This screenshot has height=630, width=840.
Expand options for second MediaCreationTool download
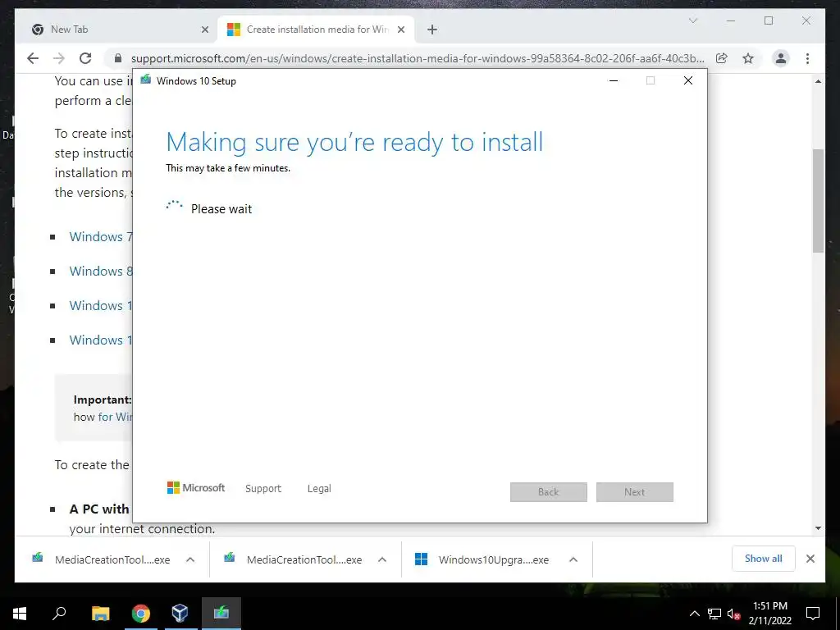click(382, 559)
